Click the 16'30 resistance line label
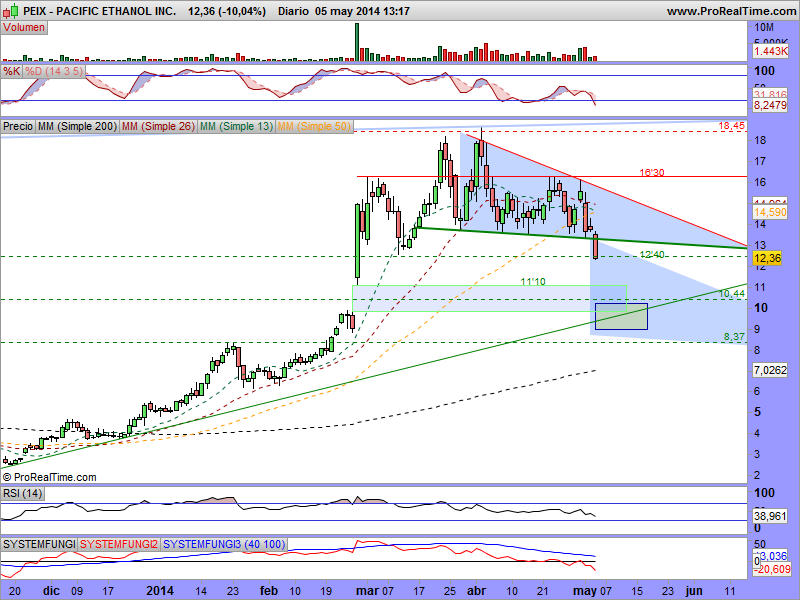This screenshot has height=600, width=800. point(652,172)
